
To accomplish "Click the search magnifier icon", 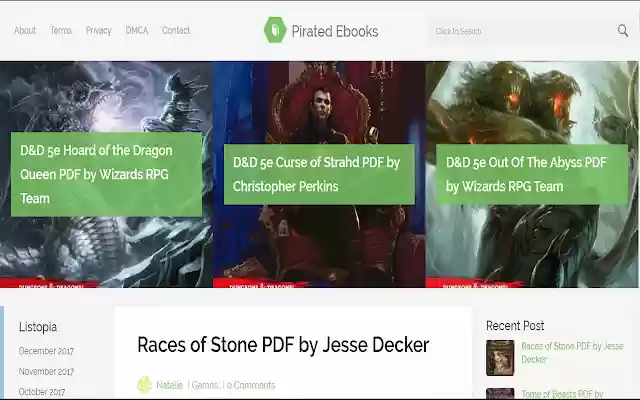I will coord(622,30).
